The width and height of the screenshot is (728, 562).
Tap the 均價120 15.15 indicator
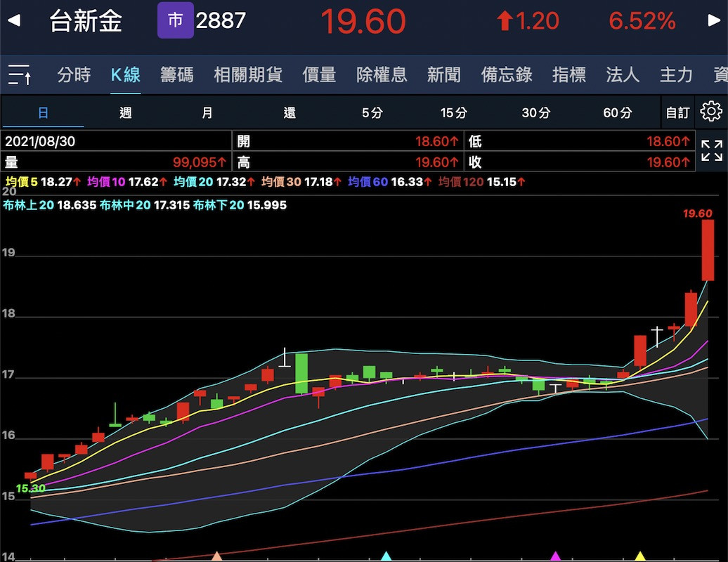[481, 182]
